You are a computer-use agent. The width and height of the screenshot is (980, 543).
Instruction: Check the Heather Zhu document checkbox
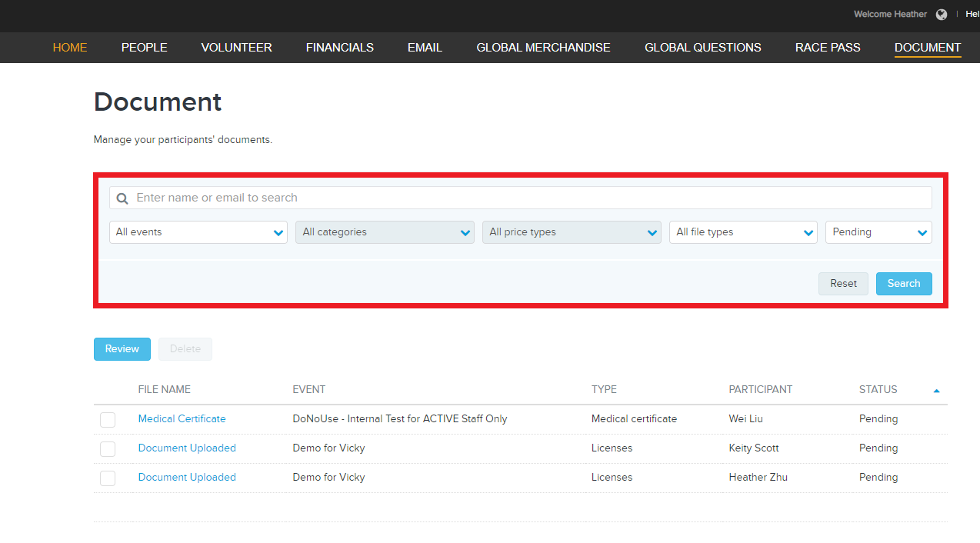coord(108,478)
